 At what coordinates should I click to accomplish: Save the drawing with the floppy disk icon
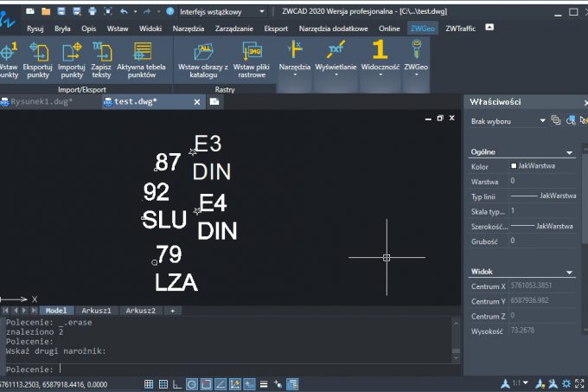point(61,11)
